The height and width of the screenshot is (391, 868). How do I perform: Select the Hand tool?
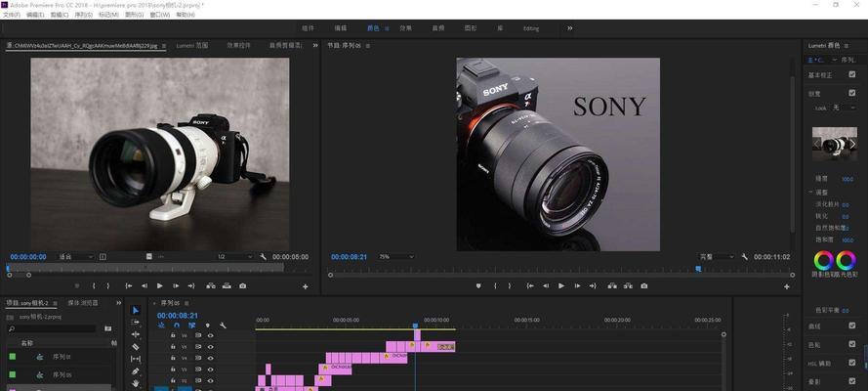136,383
